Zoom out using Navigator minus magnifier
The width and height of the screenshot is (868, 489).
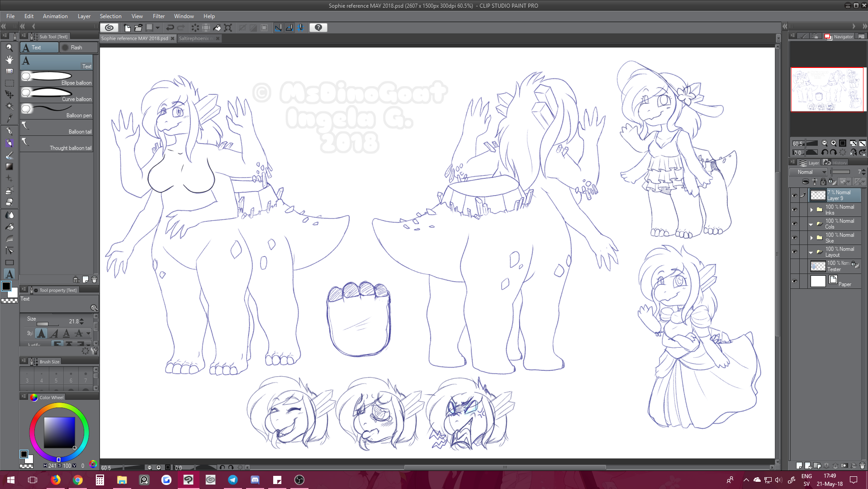coord(824,143)
